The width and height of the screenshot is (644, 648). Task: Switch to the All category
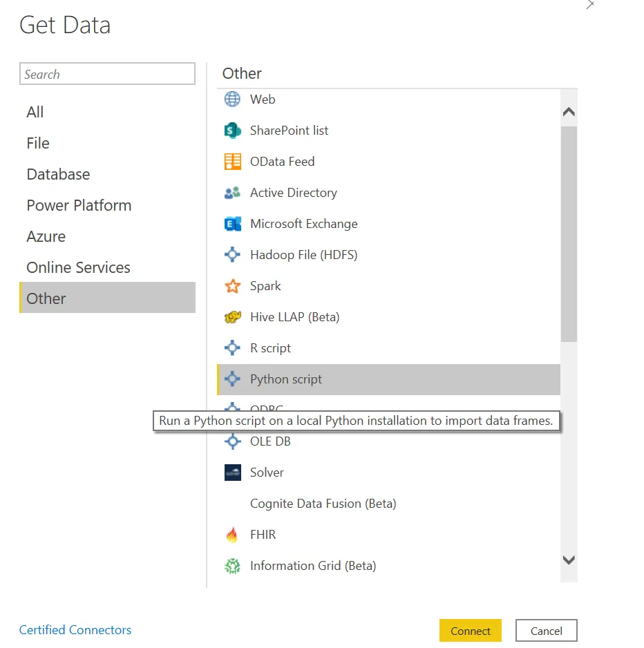[35, 112]
